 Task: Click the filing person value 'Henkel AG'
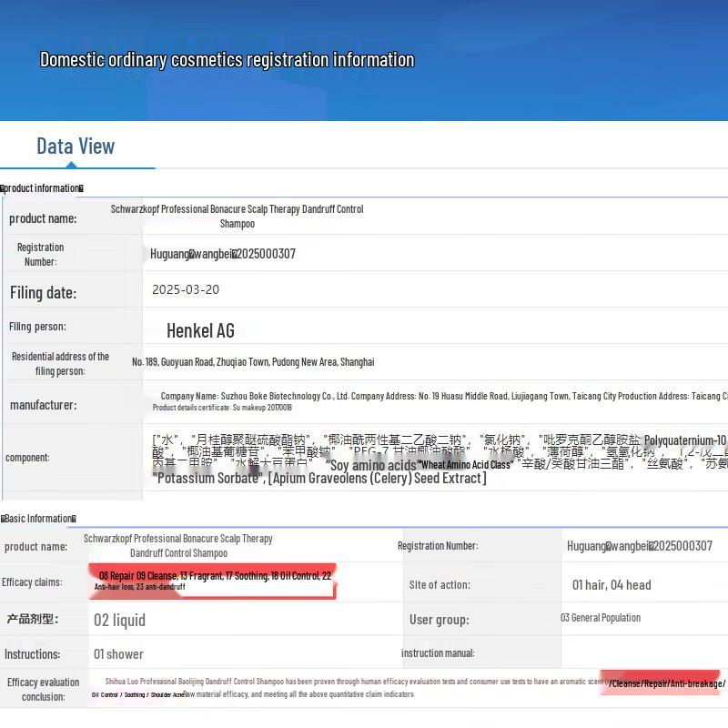pyautogui.click(x=200, y=331)
